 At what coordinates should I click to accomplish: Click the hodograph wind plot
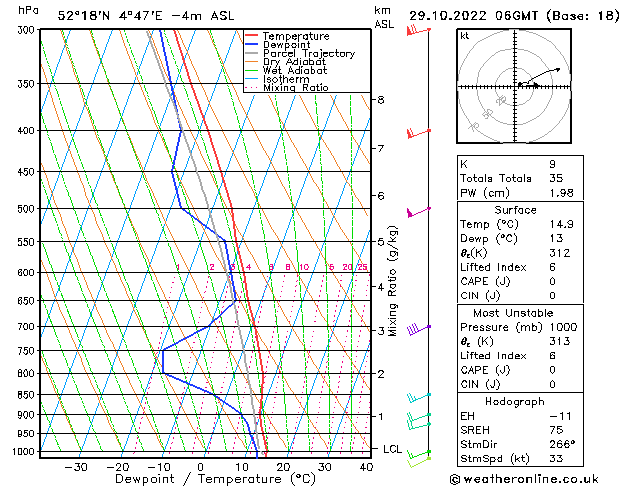(x=514, y=86)
